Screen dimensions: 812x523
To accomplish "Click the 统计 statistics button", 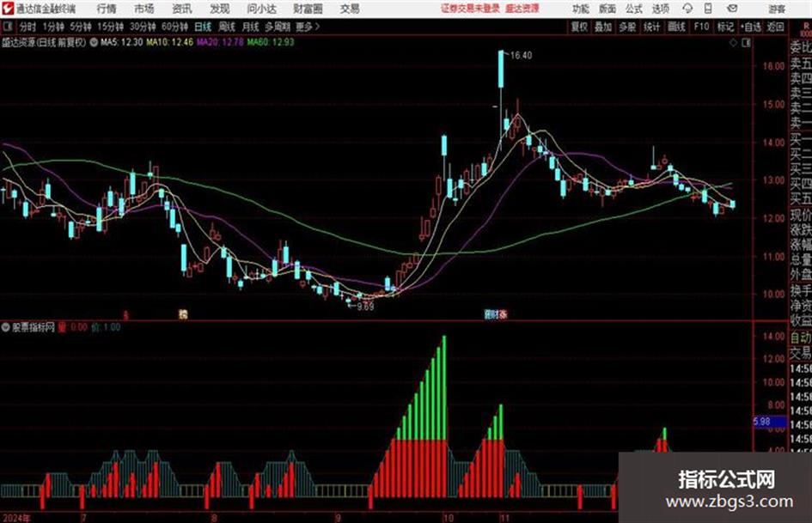I will pos(651,27).
